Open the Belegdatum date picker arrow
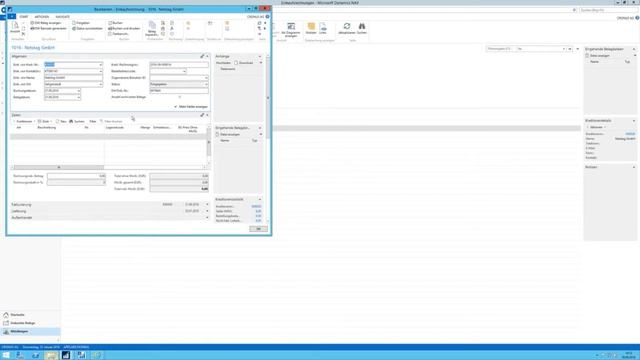 78,97
